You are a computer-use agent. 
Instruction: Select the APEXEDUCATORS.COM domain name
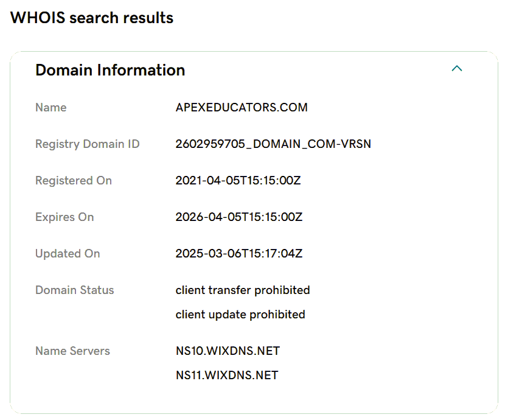[x=242, y=108]
